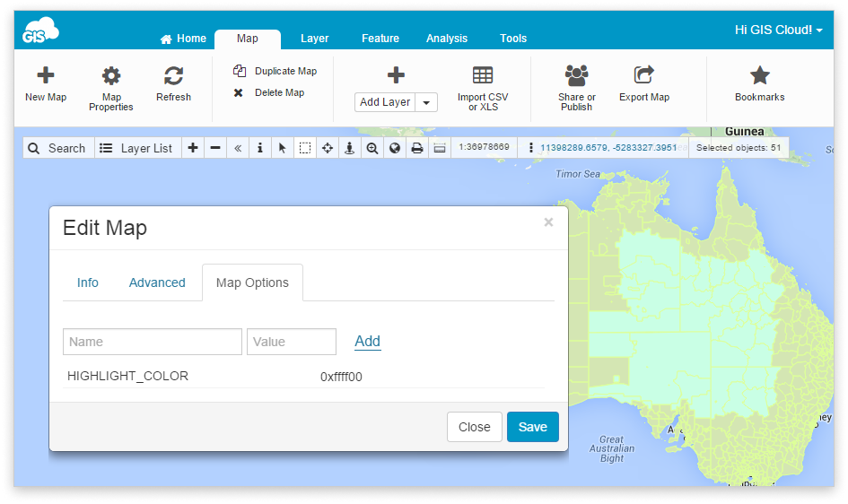Click the Name input field
The height and width of the screenshot is (504, 848).
tap(152, 342)
